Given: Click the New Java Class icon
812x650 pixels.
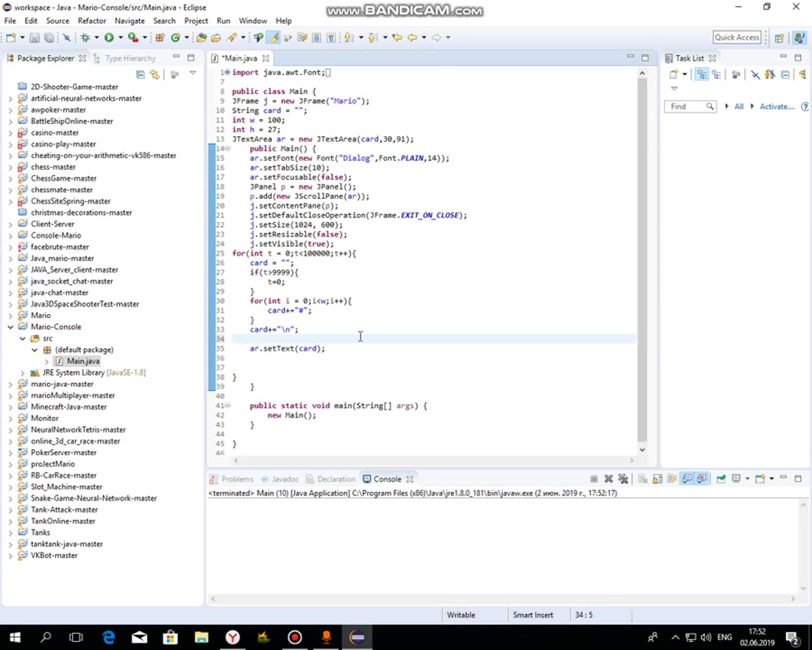Looking at the screenshot, I should click(175, 37).
